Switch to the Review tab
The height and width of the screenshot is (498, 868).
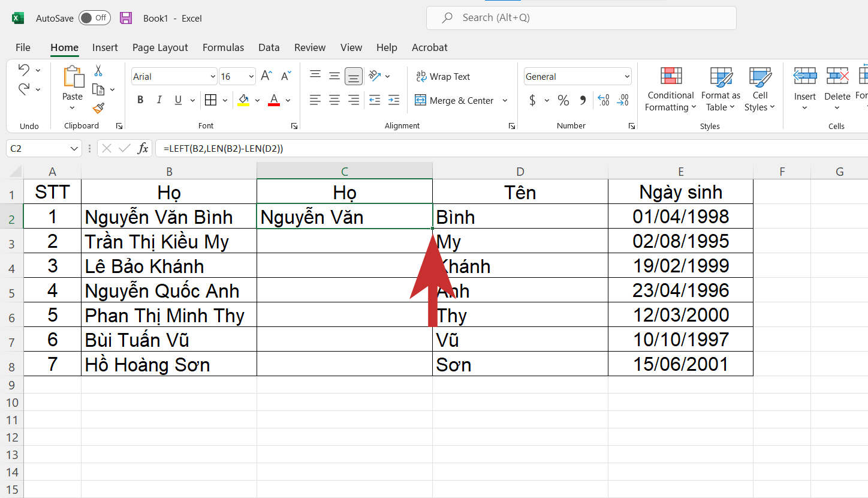click(x=310, y=47)
